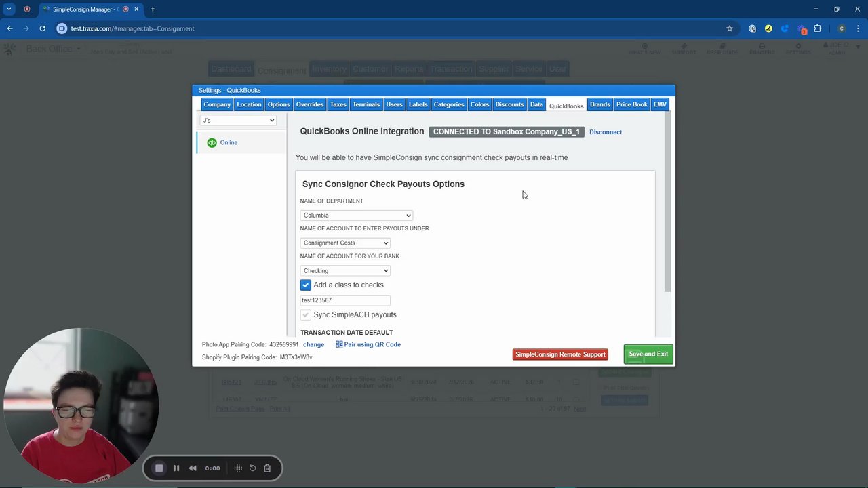868x488 pixels.
Task: Switch to the Colors tab
Action: (479, 104)
